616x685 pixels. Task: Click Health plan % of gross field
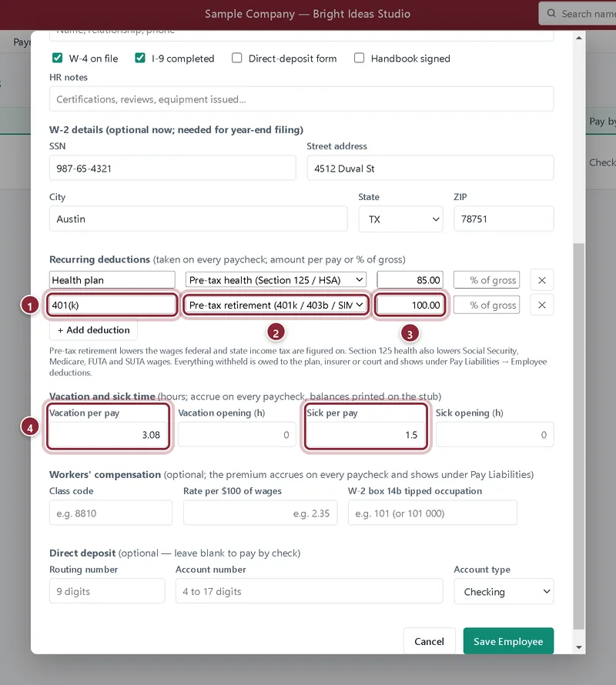pos(487,280)
